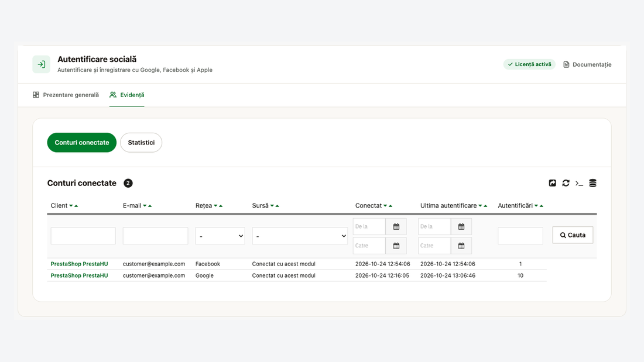Sort Client column ascending

(x=76, y=206)
